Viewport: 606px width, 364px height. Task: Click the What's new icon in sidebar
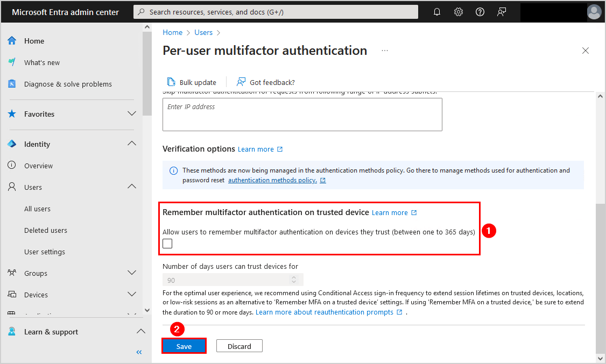12,62
